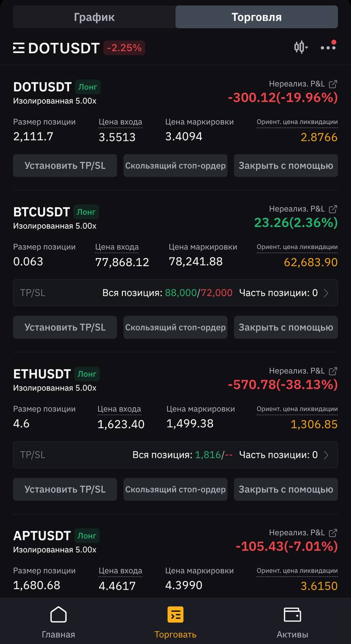Open the three-dot more options menu
351x644 pixels.
point(328,47)
